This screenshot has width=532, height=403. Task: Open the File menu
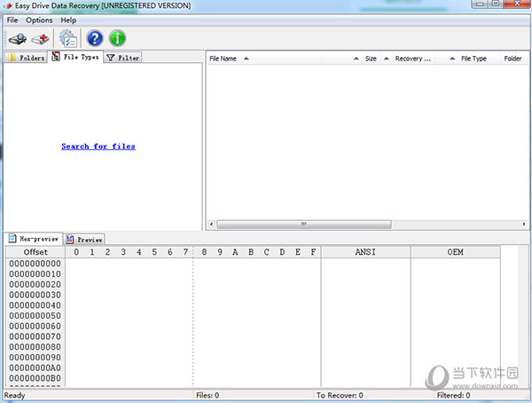click(12, 20)
